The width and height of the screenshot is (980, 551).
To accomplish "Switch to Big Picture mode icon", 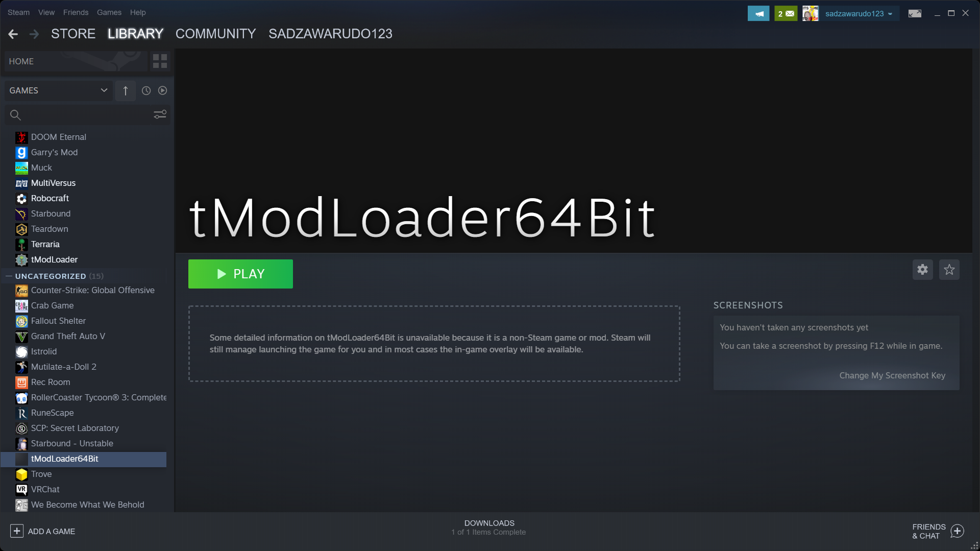I will pyautogui.click(x=915, y=14).
